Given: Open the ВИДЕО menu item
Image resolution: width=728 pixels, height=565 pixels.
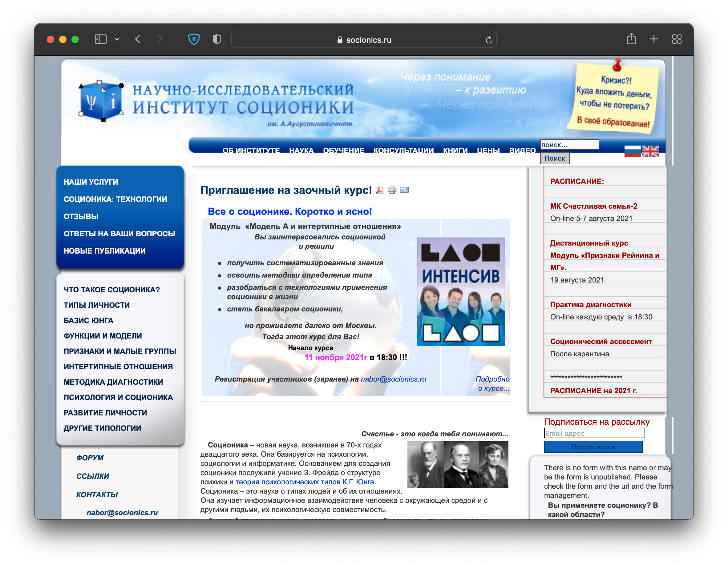Looking at the screenshot, I should point(522,150).
